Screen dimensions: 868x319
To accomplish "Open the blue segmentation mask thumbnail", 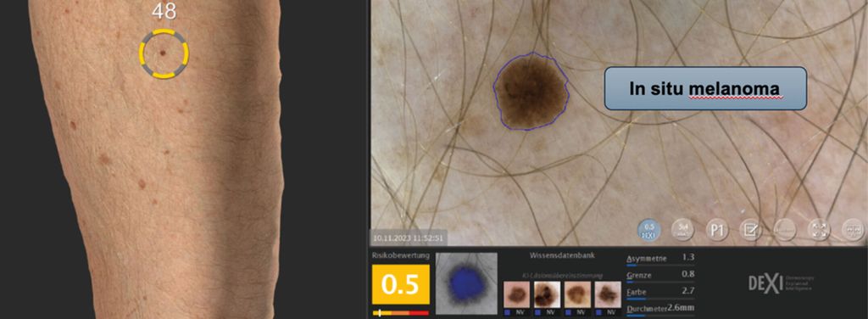I will point(466,283).
